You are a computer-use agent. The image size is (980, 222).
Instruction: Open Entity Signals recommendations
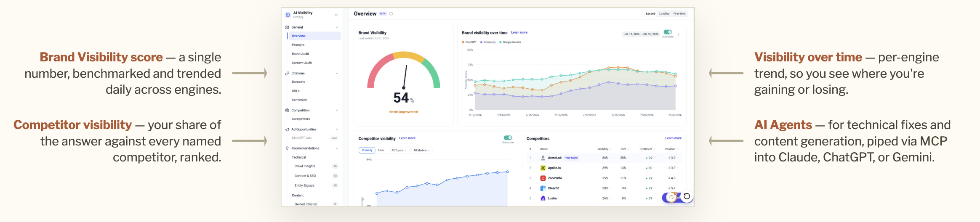point(316,185)
